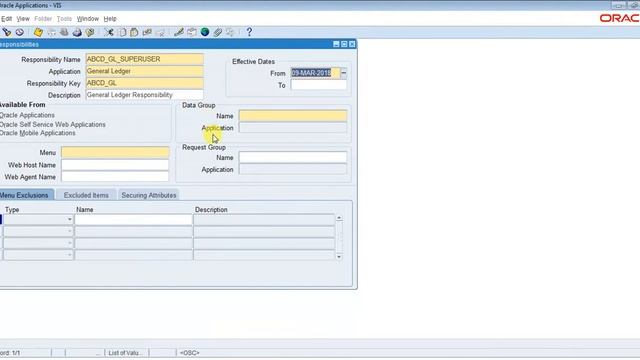This screenshot has height=360, width=640.
Task: Click the Clear Record eraser icon
Action: (147, 32)
